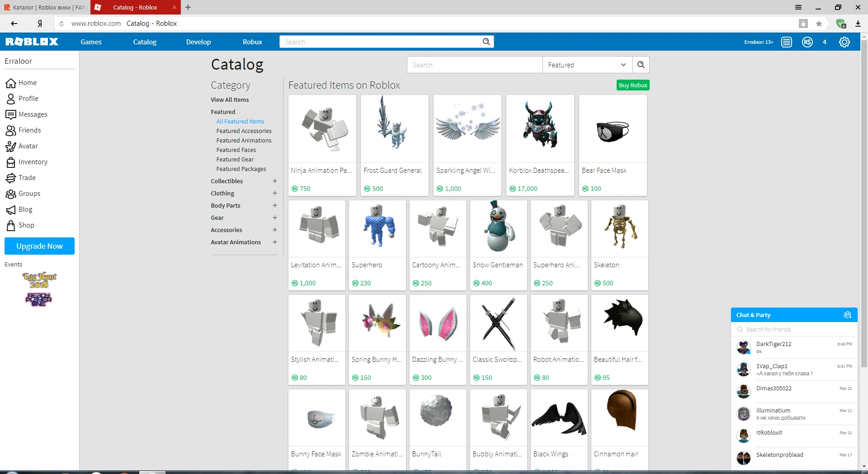The width and height of the screenshot is (868, 474).
Task: Open the Bear Face Mask item thumbnail
Action: [x=613, y=128]
